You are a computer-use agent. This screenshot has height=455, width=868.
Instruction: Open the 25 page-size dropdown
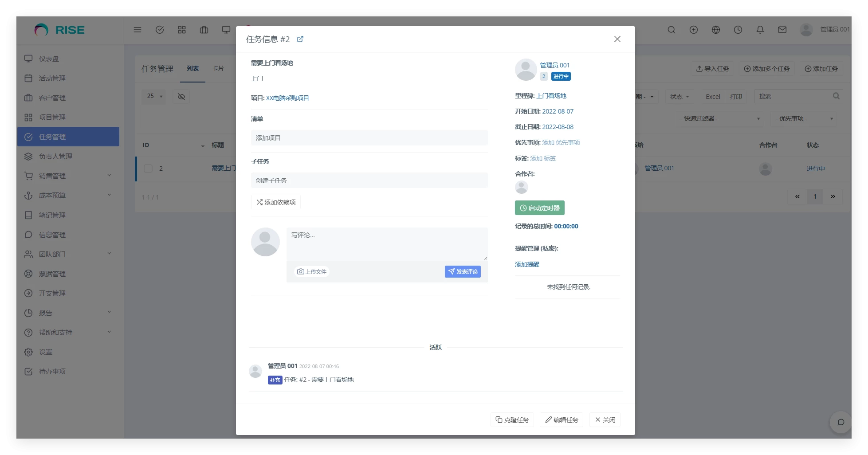click(x=154, y=96)
